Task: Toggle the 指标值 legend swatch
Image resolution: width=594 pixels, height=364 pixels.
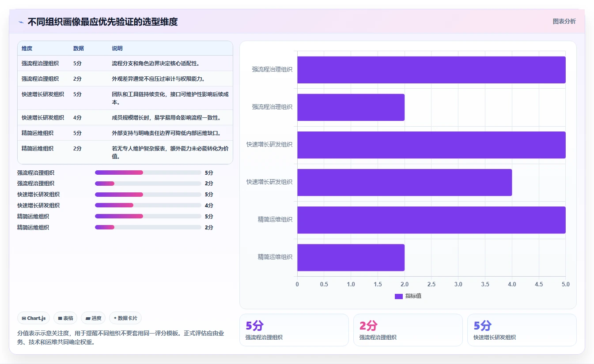Action: [x=399, y=296]
